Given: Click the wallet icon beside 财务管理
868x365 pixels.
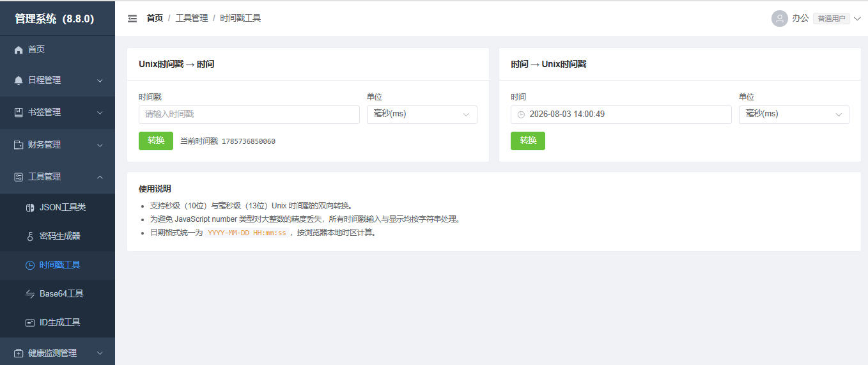Looking at the screenshot, I should [19, 145].
